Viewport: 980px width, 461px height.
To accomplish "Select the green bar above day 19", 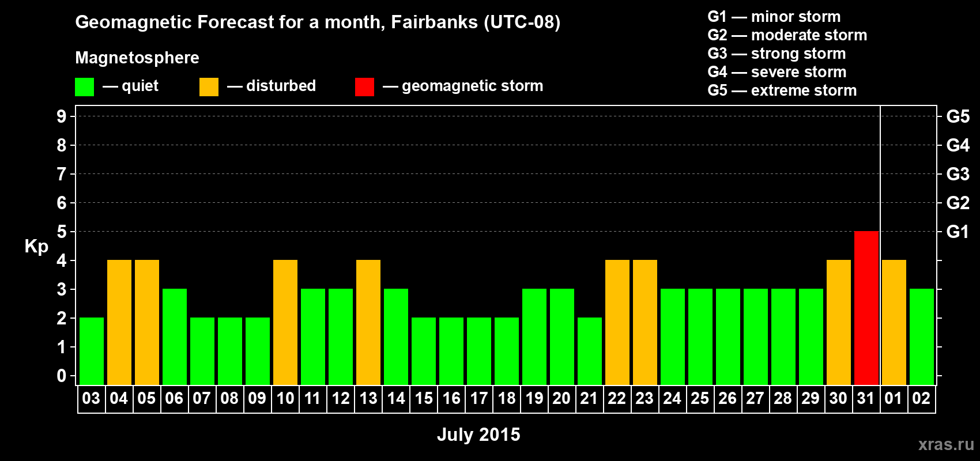I will [534, 337].
